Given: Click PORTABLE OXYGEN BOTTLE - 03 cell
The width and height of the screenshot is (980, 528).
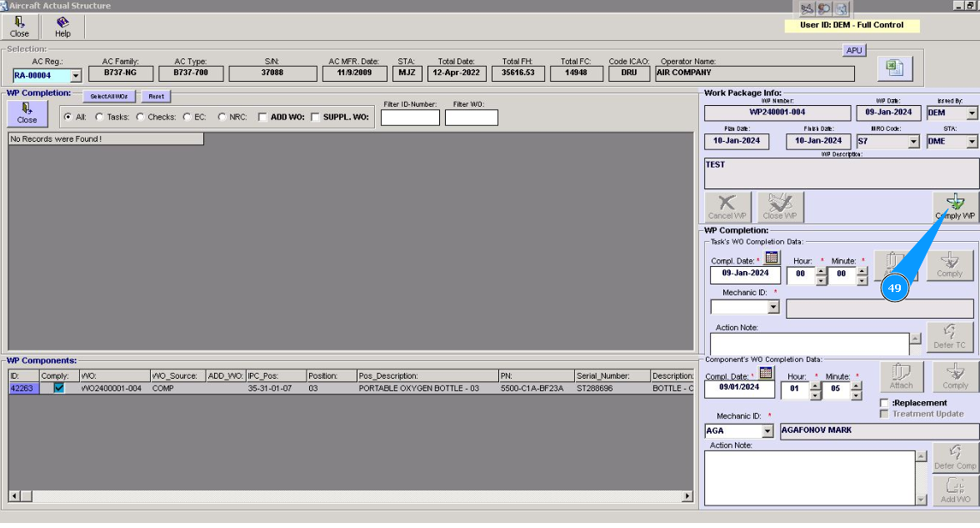Looking at the screenshot, I should coord(427,389).
